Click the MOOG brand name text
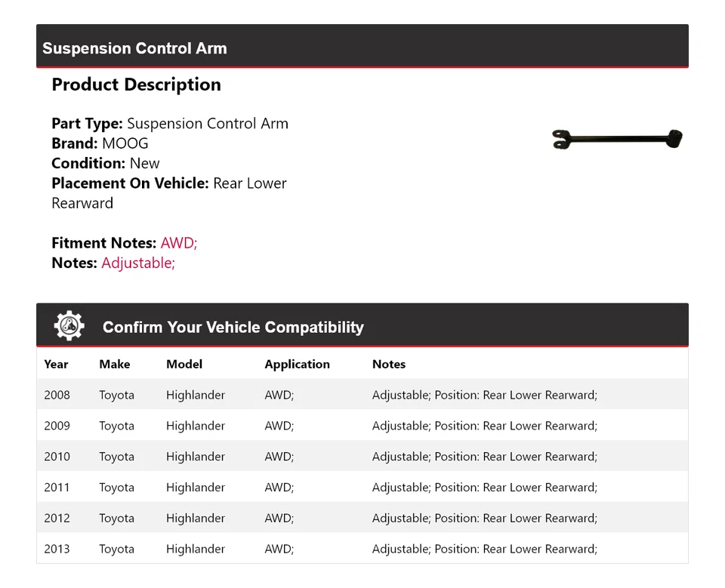Viewport: 725px width, 588px height. point(127,143)
